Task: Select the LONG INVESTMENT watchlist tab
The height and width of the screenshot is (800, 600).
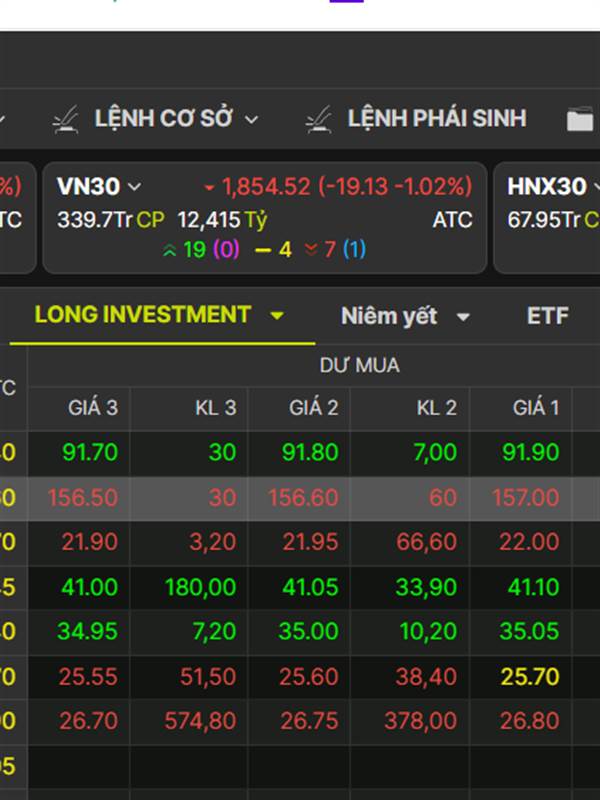Action: tap(143, 314)
